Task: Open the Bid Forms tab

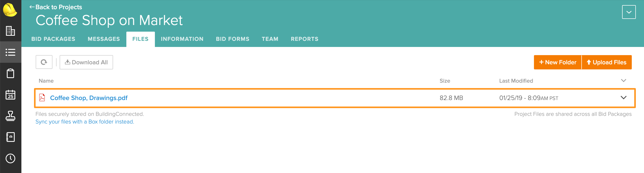Action: [233, 39]
